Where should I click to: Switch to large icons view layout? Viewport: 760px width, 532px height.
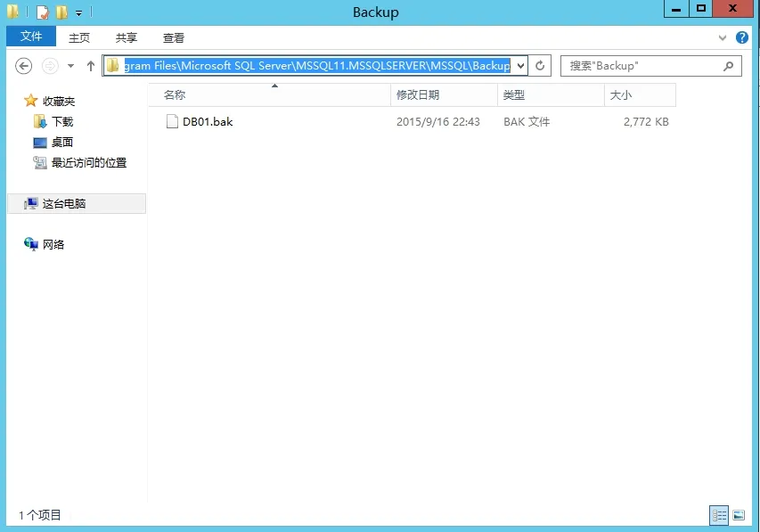click(739, 515)
